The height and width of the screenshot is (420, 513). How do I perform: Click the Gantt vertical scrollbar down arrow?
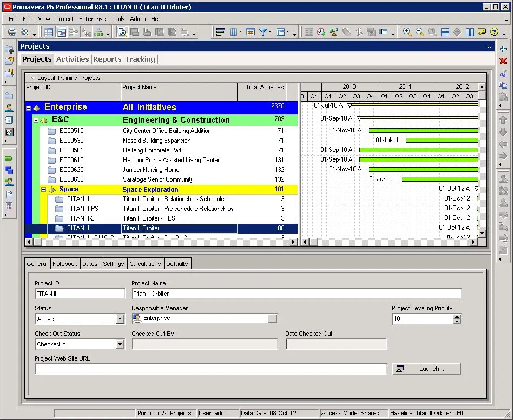[482, 234]
